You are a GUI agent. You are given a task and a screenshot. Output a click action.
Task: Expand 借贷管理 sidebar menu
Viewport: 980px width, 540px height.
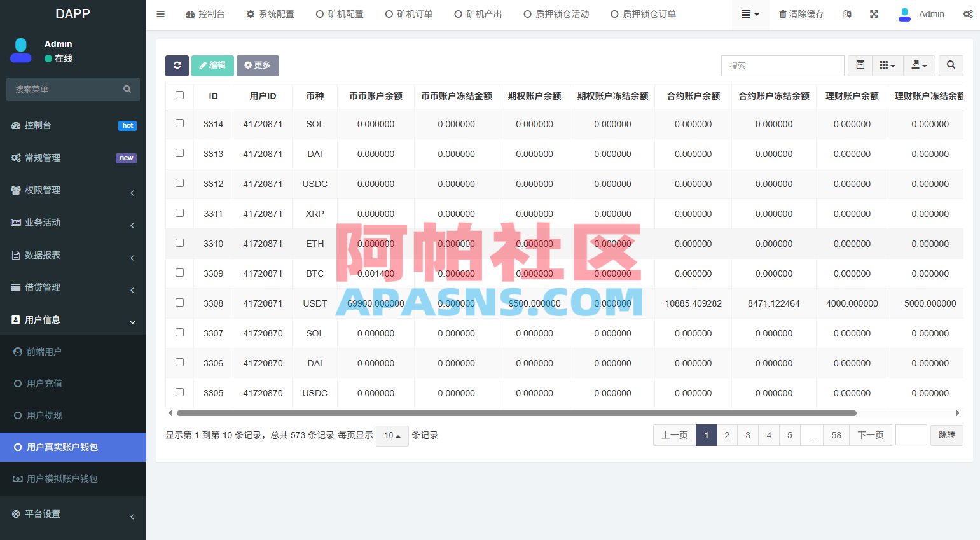click(x=73, y=287)
